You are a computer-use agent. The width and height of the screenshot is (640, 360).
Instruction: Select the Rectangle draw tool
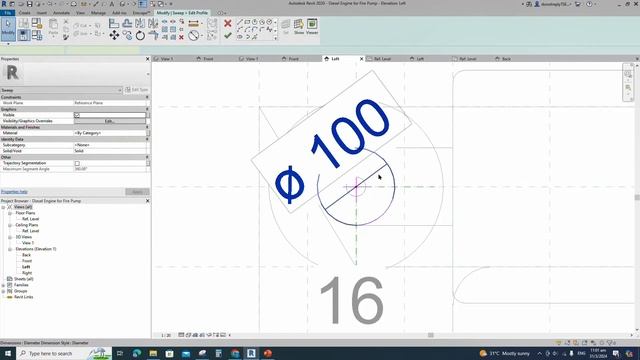click(247, 22)
